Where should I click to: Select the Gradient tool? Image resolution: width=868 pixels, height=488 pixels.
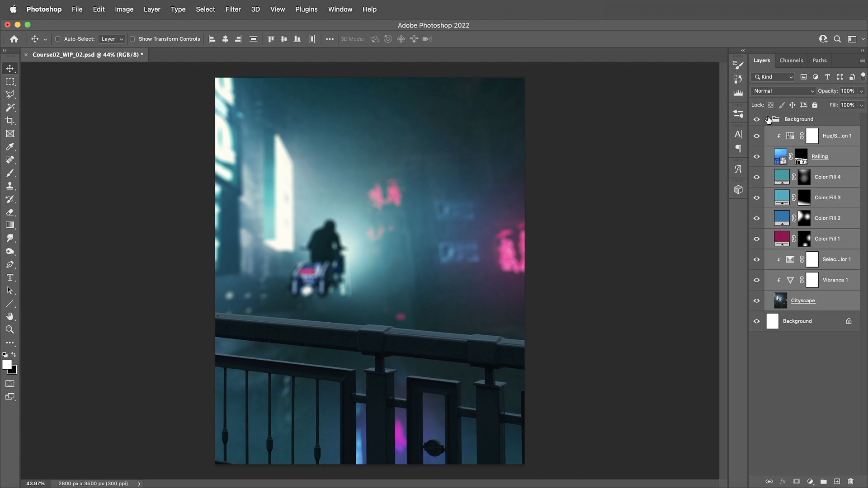point(10,225)
